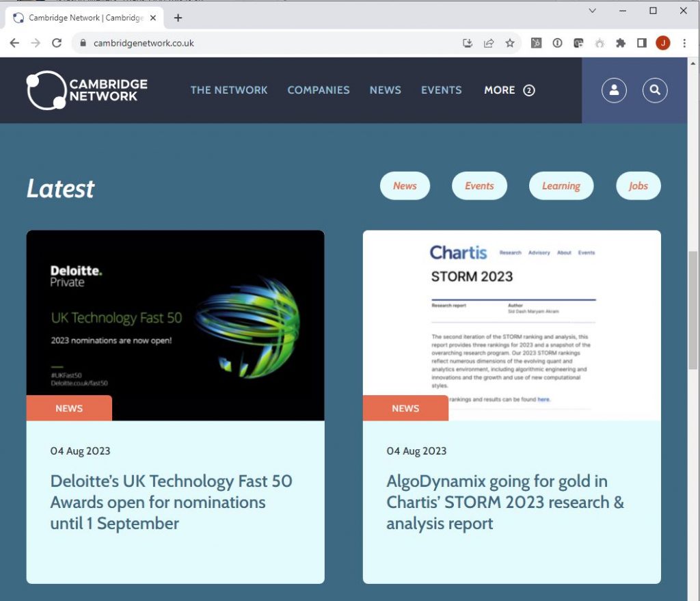The width and height of the screenshot is (700, 601).
Task: Open the circular info extension icon
Action: coord(557,43)
